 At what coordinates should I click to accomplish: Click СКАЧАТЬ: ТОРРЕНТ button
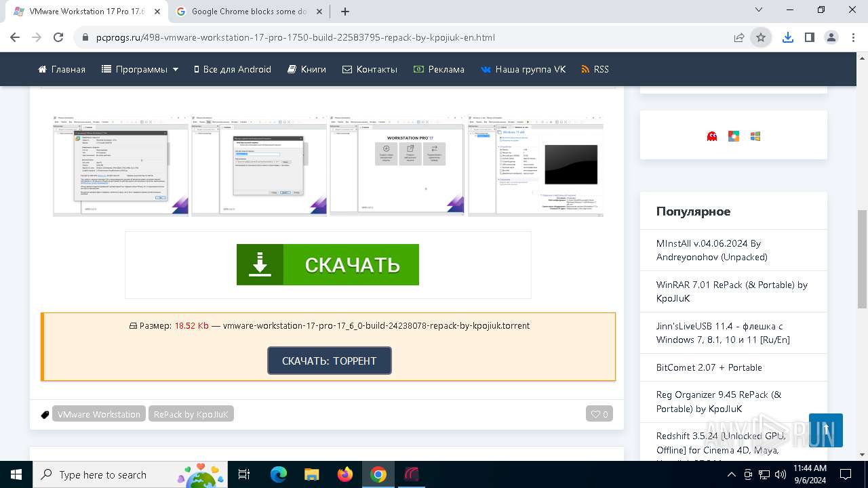[x=330, y=361]
